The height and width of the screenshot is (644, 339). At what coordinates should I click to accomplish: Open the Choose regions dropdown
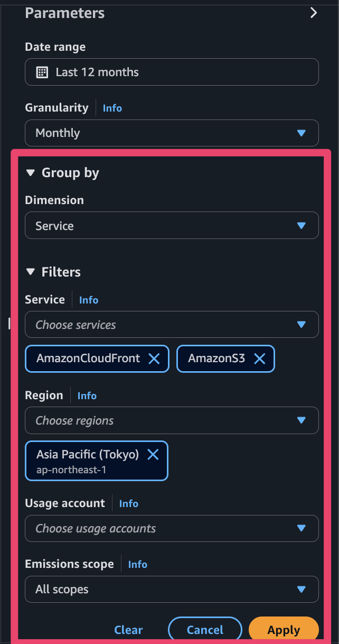click(172, 420)
